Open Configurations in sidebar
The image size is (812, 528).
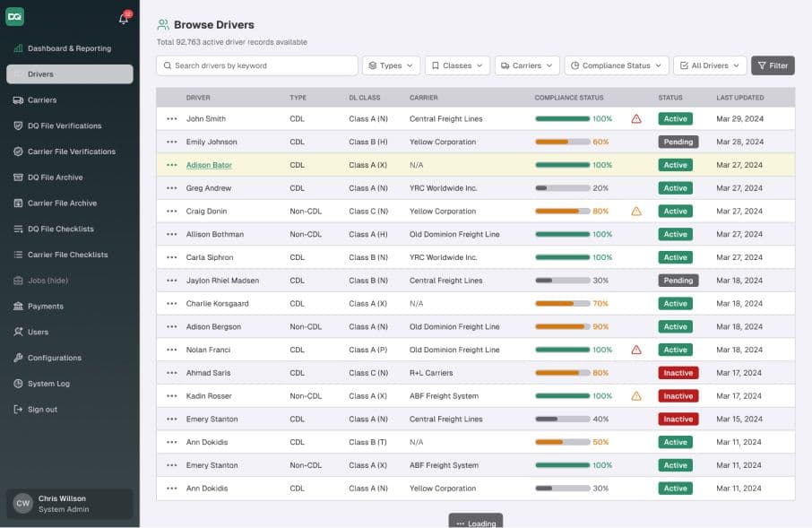coord(69,358)
